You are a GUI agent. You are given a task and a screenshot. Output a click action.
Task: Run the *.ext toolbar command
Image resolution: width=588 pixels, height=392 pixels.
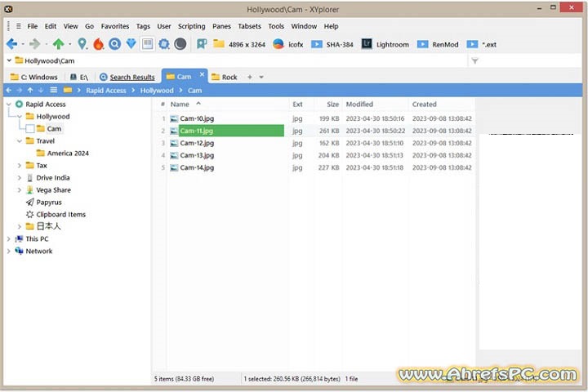(482, 44)
